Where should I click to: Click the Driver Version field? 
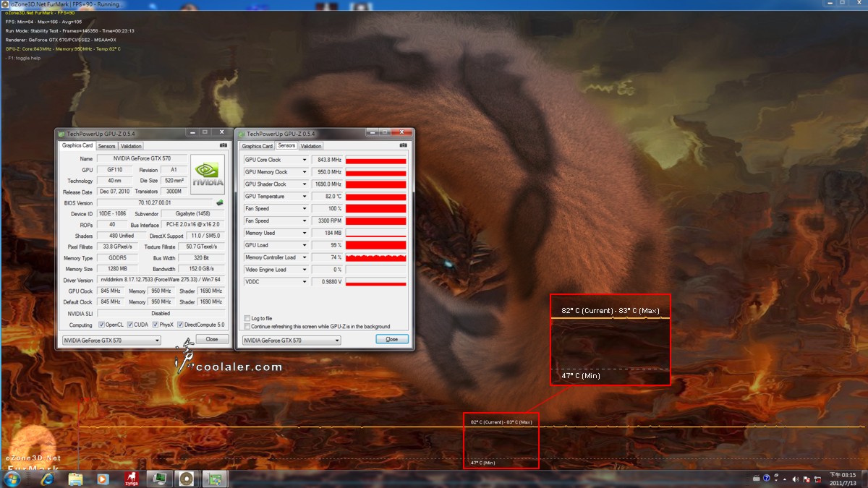[x=160, y=280]
